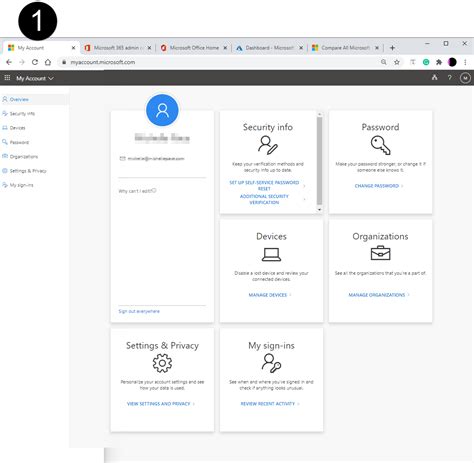Viewport: 474px width, 463px height.
Task: Click the Security info card heading
Action: coord(268,127)
